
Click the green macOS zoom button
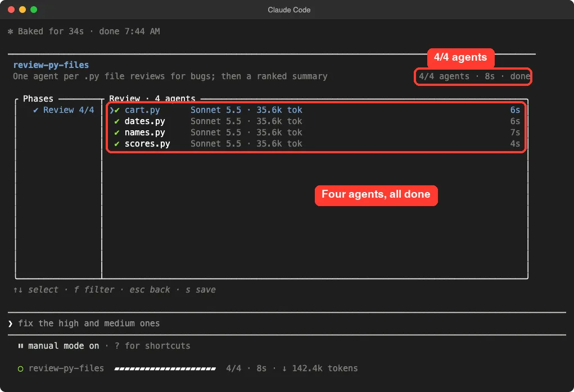(x=34, y=10)
